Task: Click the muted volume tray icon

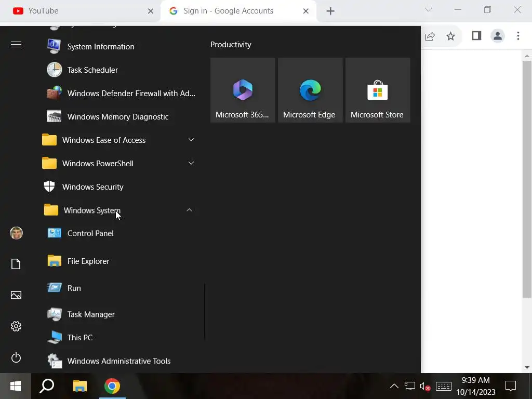Action: (x=425, y=386)
